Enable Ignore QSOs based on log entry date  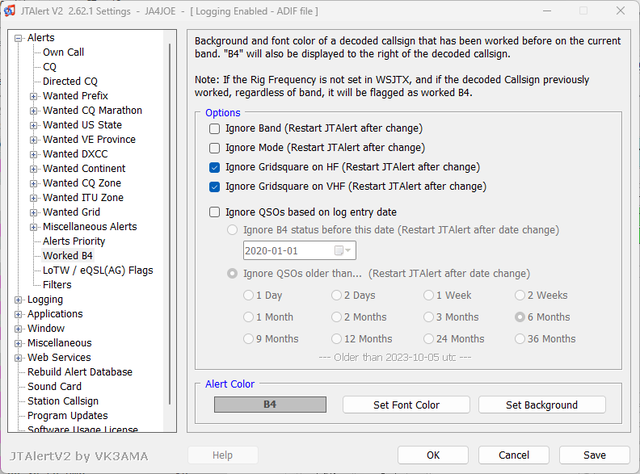pyautogui.click(x=214, y=212)
